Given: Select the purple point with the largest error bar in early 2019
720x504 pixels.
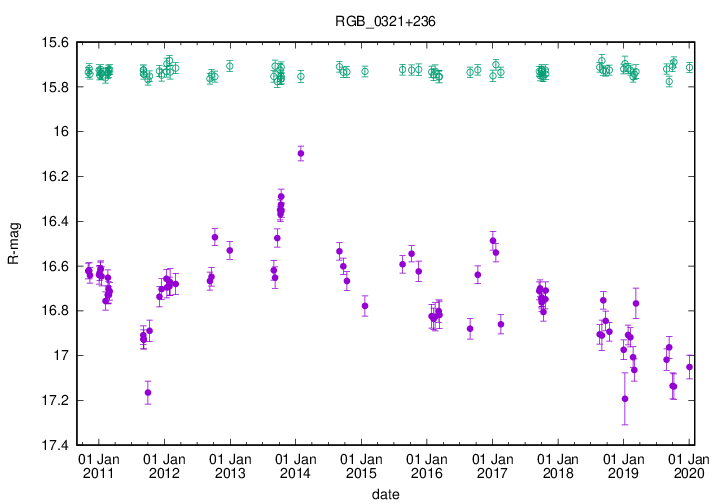Looking at the screenshot, I should click(625, 398).
